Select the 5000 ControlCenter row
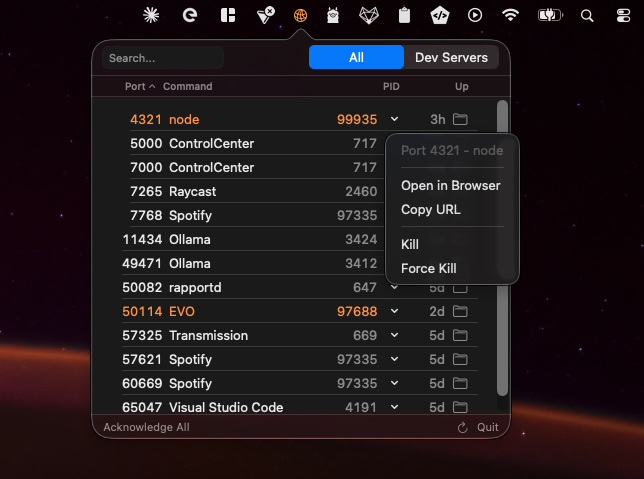Screen dimensions: 644x479 point(253,143)
